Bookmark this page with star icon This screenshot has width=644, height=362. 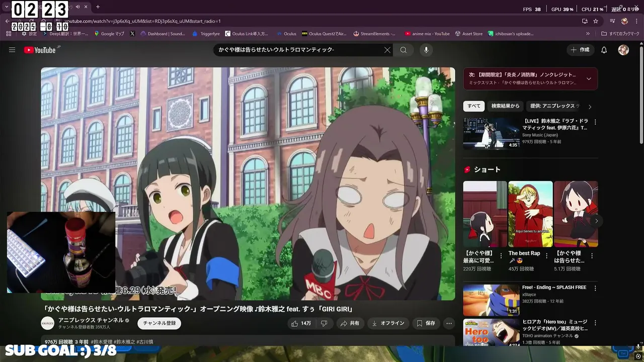coord(596,21)
